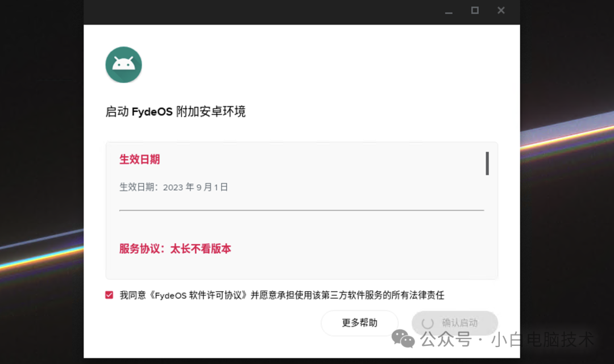The height and width of the screenshot is (364, 614).
Task: Click the 我同意《FydeOS 软件许可协议》 agreement label text
Action: (281, 295)
